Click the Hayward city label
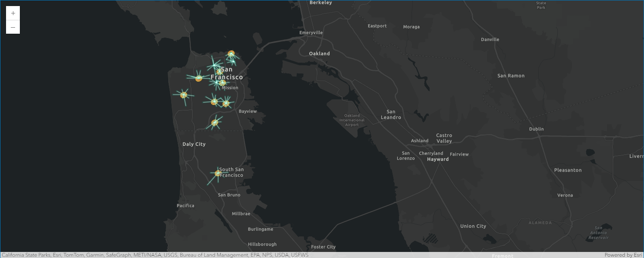This screenshot has height=258, width=644. (x=438, y=159)
